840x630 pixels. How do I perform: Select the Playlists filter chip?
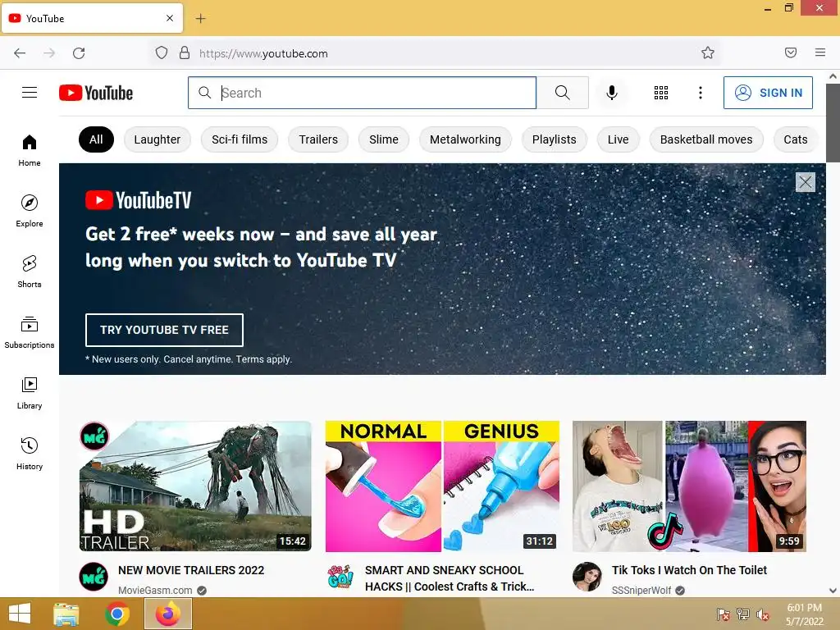(554, 139)
